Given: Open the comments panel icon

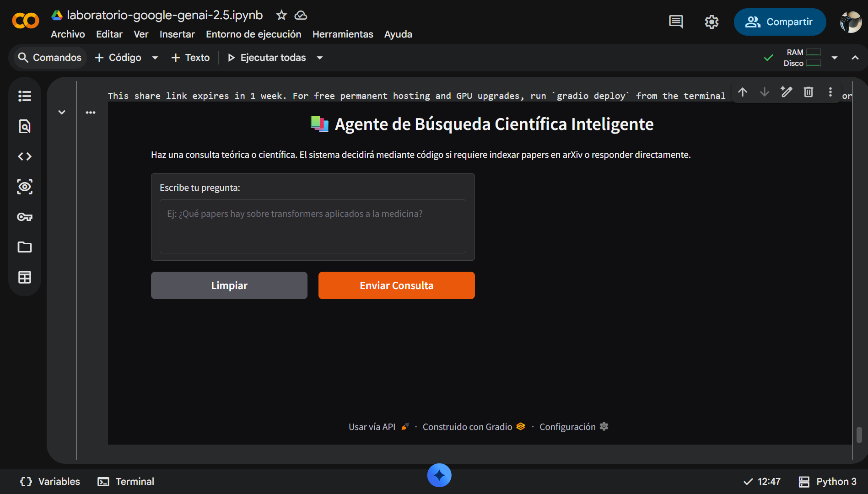Looking at the screenshot, I should (x=676, y=21).
